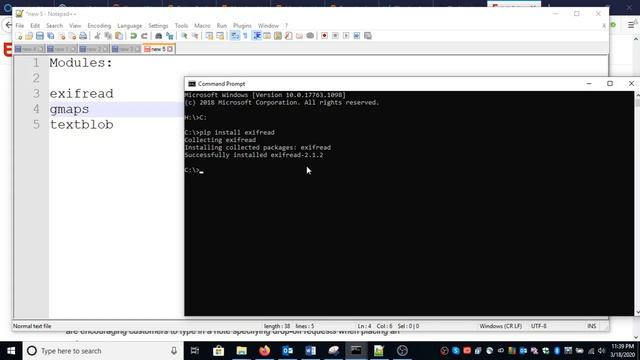This screenshot has height=360, width=640.
Task: Toggle Word wrap icon in toolbar
Action: click(x=235, y=36)
